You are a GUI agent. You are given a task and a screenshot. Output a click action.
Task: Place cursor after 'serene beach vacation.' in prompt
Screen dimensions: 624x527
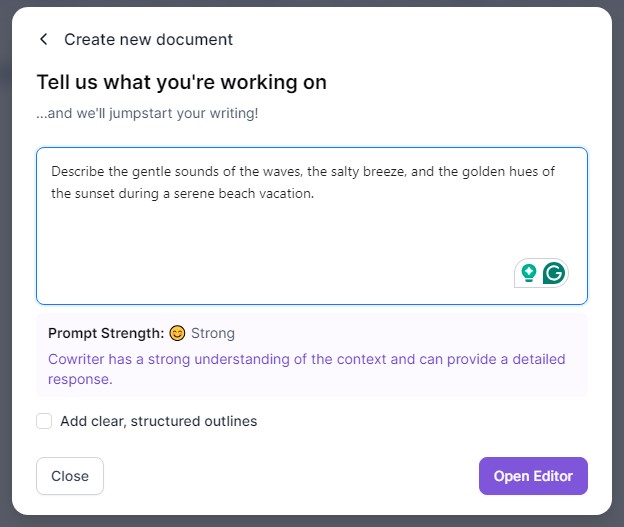pos(316,194)
